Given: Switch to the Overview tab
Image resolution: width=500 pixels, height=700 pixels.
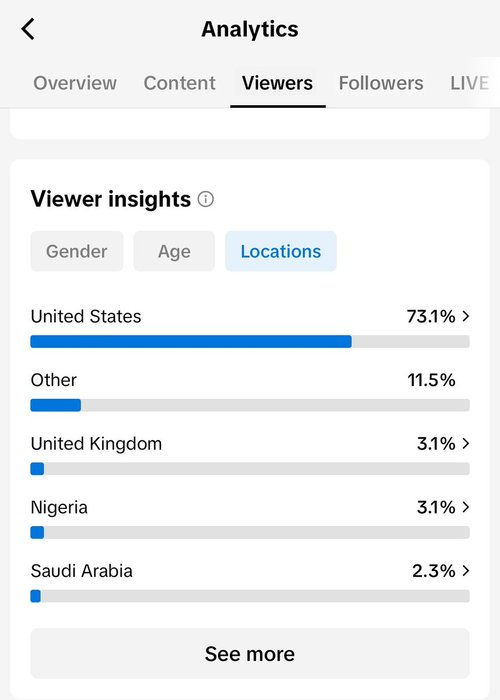Looking at the screenshot, I should tap(75, 83).
